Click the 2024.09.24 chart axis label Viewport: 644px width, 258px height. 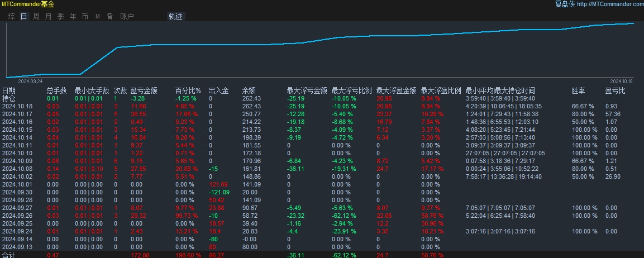click(x=30, y=82)
